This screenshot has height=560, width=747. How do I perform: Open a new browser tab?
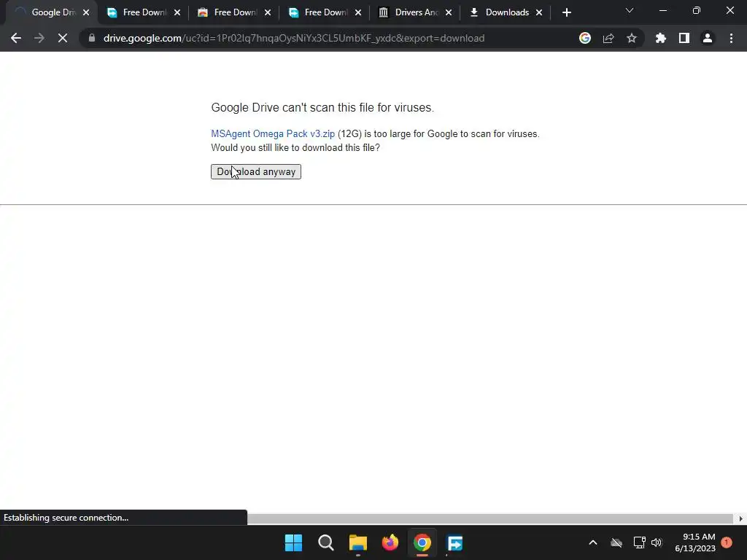(x=566, y=12)
